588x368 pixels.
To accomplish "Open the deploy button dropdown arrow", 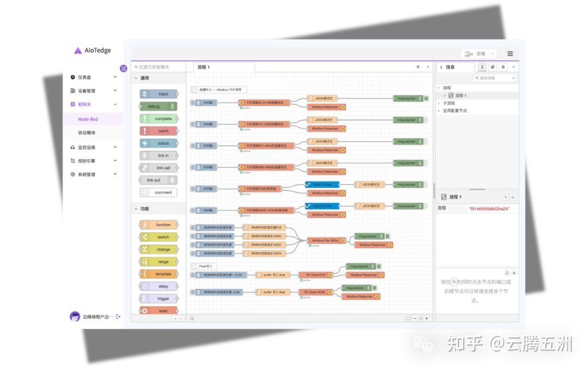I will point(493,53).
